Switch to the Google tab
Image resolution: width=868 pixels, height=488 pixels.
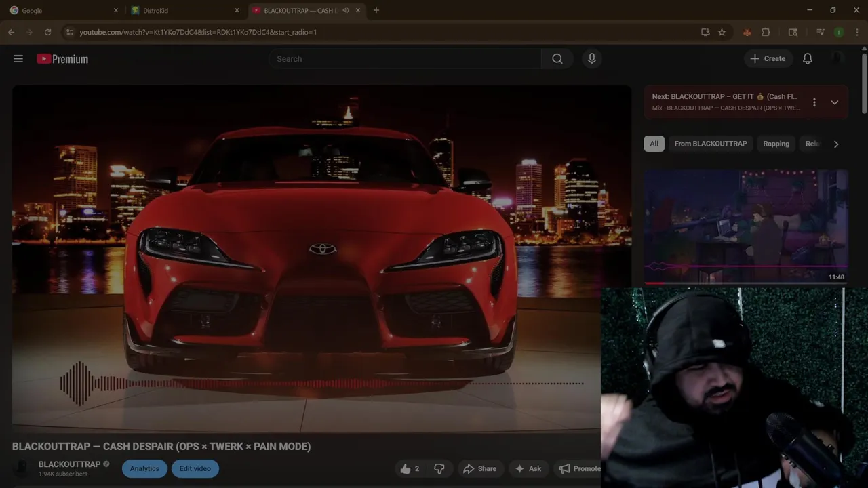pyautogui.click(x=63, y=10)
